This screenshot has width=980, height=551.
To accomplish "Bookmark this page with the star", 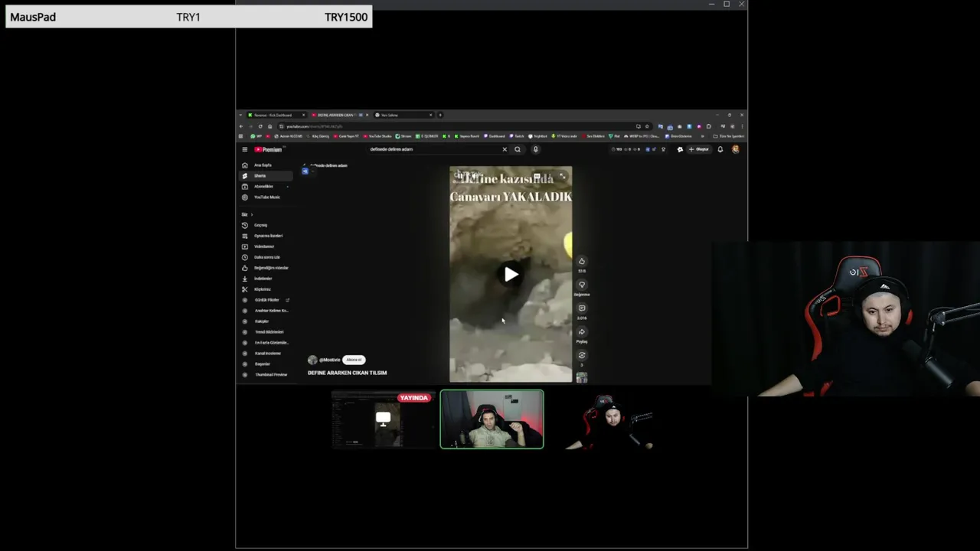I will click(x=647, y=126).
